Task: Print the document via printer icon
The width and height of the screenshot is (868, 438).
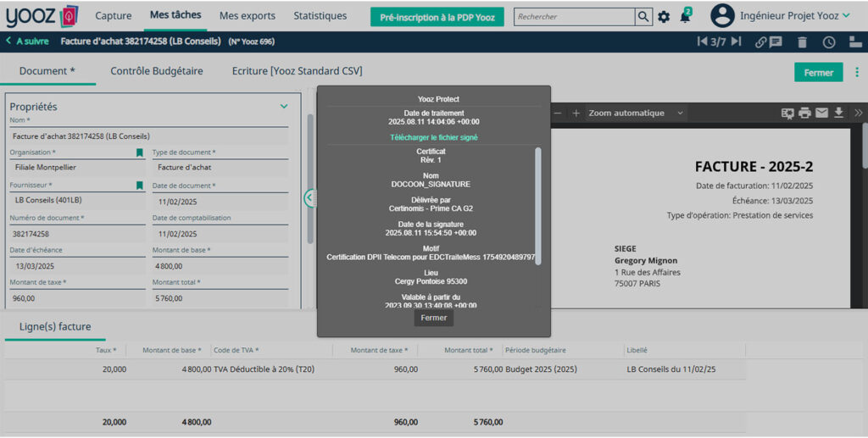Action: [x=804, y=113]
